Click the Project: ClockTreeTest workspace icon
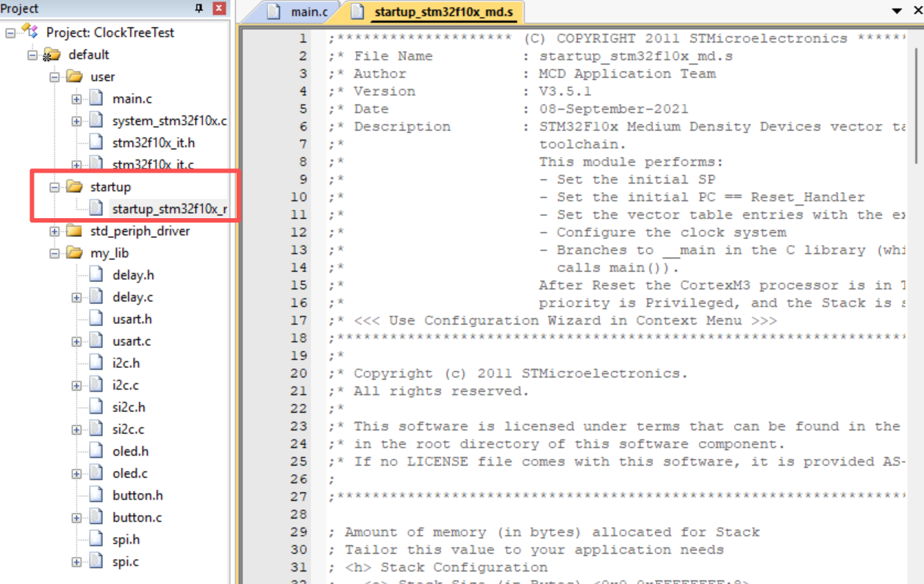The image size is (924, 584). pos(29,32)
